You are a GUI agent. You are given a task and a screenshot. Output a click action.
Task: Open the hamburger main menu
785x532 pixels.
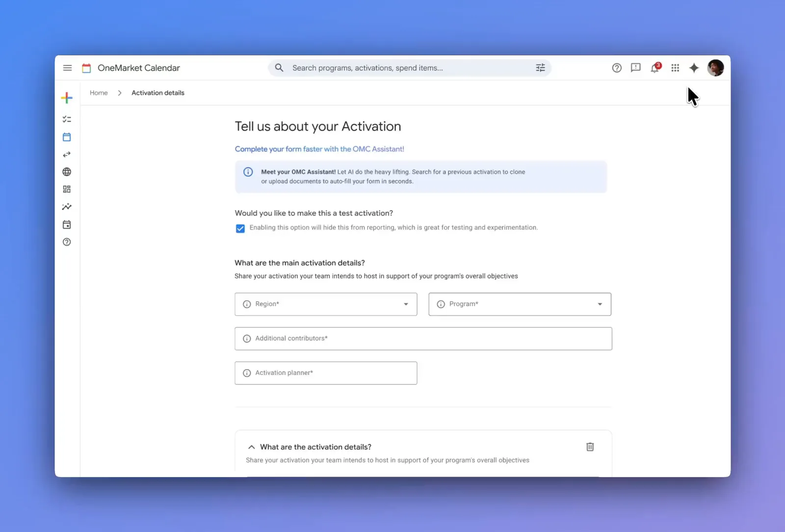[x=68, y=68]
